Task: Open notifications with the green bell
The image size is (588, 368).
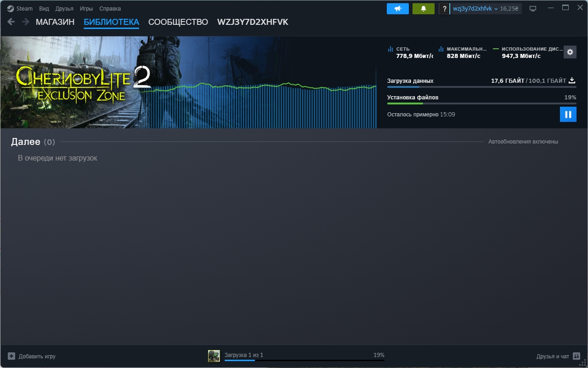Action: coord(424,9)
